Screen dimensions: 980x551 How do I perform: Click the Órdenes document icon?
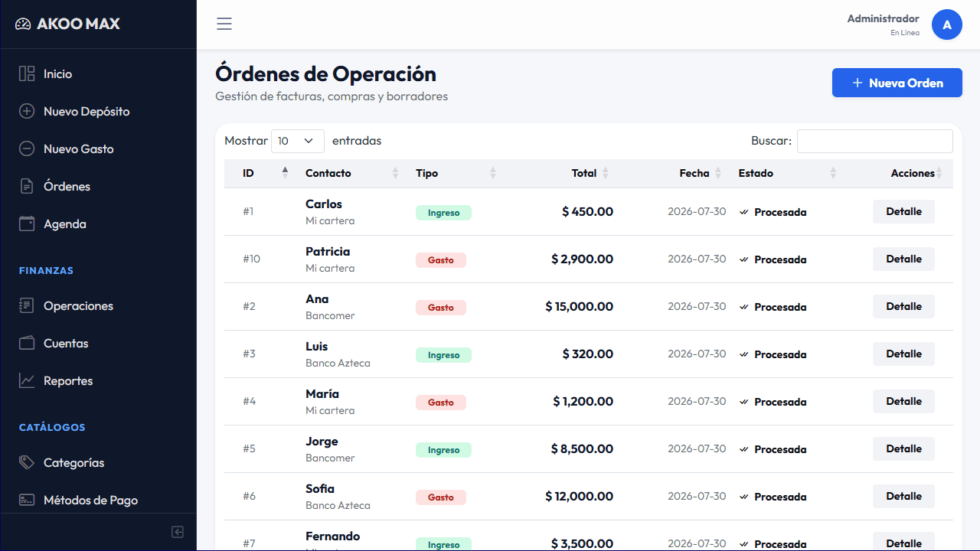pyautogui.click(x=27, y=186)
